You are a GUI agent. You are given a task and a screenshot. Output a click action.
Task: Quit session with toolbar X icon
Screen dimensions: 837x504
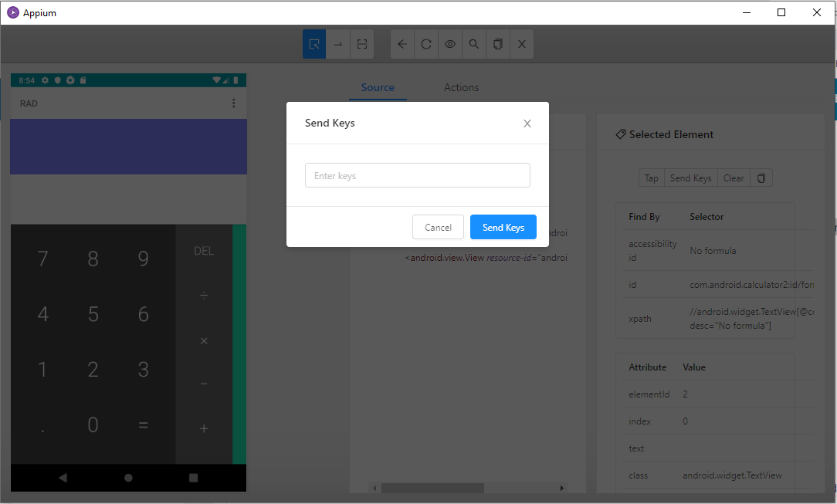coord(522,45)
